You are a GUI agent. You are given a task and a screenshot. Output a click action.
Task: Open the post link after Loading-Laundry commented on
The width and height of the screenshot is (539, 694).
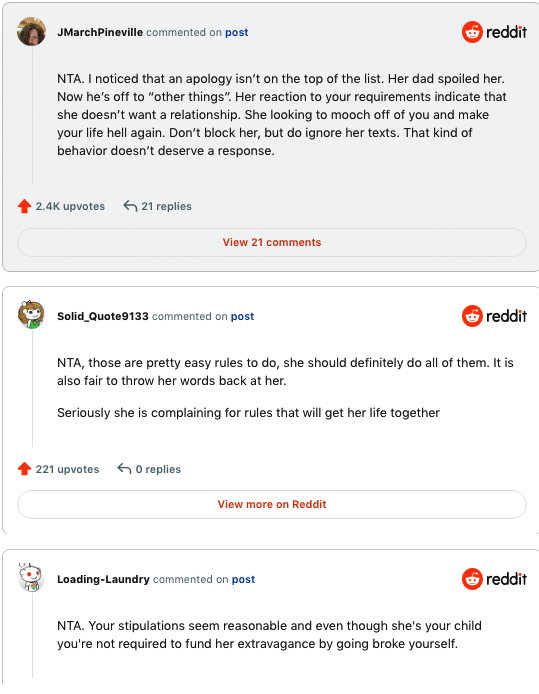[x=243, y=580]
